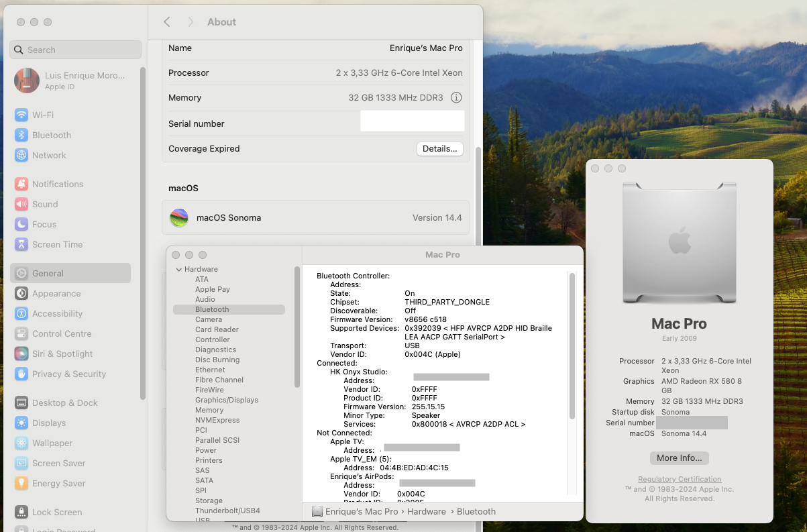This screenshot has width=807, height=532.
Task: Open the Regulatory Certification link
Action: tap(680, 479)
